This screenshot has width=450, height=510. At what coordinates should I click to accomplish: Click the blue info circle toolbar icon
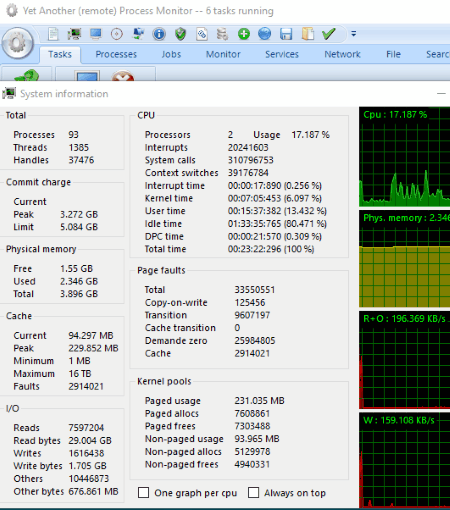(x=159, y=34)
